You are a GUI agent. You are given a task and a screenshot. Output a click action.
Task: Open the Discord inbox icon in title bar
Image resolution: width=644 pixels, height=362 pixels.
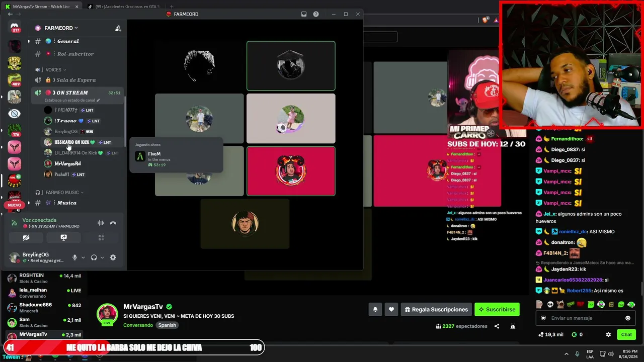click(304, 14)
